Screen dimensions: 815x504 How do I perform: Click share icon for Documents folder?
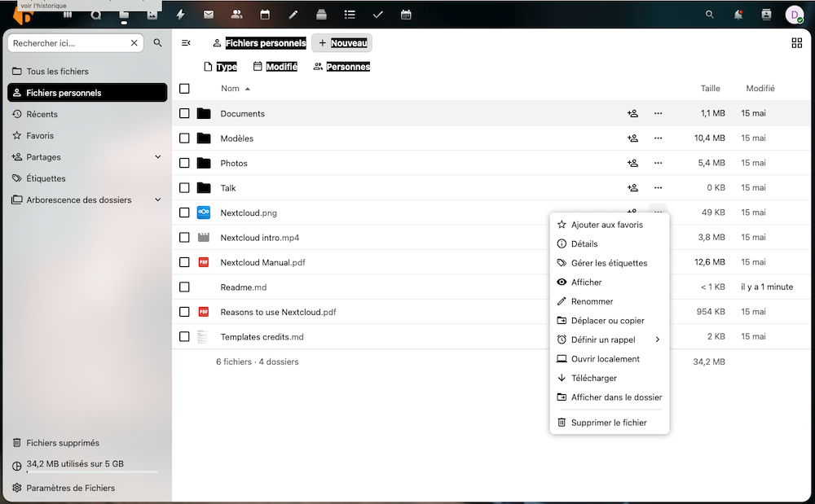(x=632, y=114)
